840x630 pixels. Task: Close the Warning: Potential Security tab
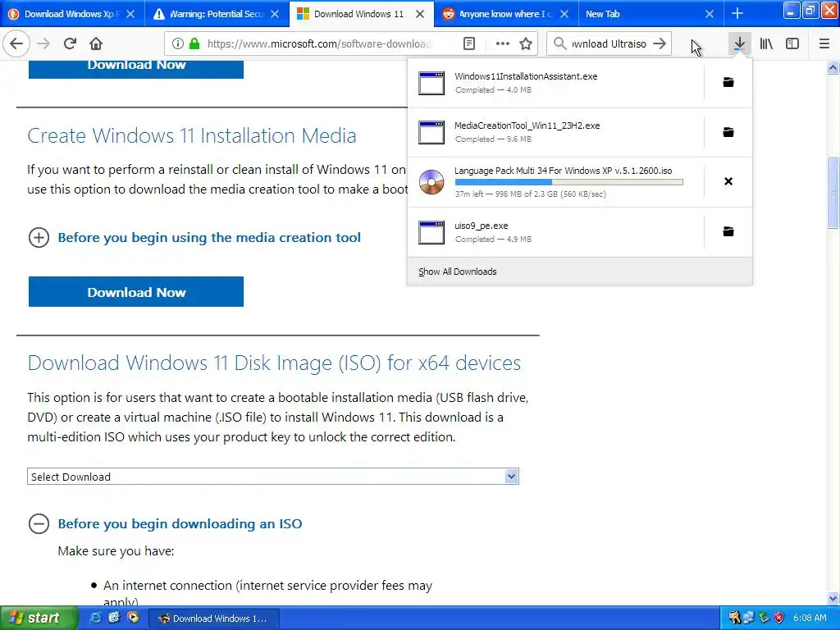click(275, 14)
